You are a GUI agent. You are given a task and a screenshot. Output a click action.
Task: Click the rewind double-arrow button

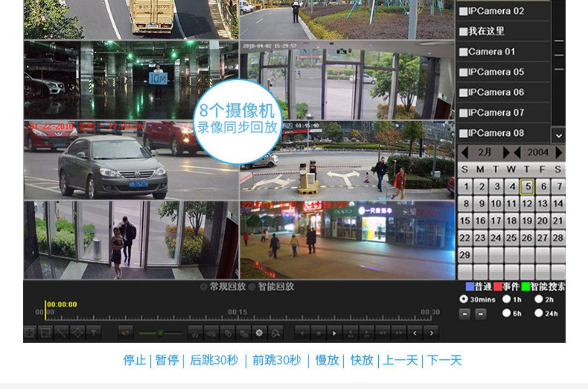click(x=382, y=333)
